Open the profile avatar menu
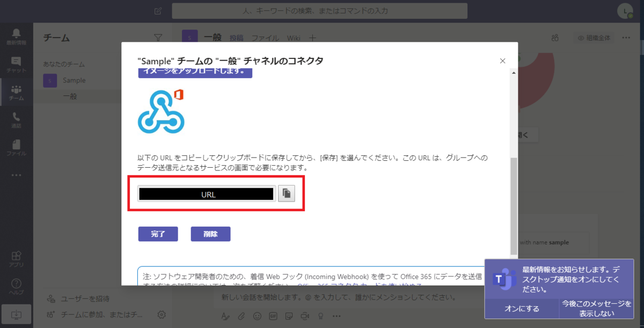Image resolution: width=644 pixels, height=328 pixels. pyautogui.click(x=625, y=11)
